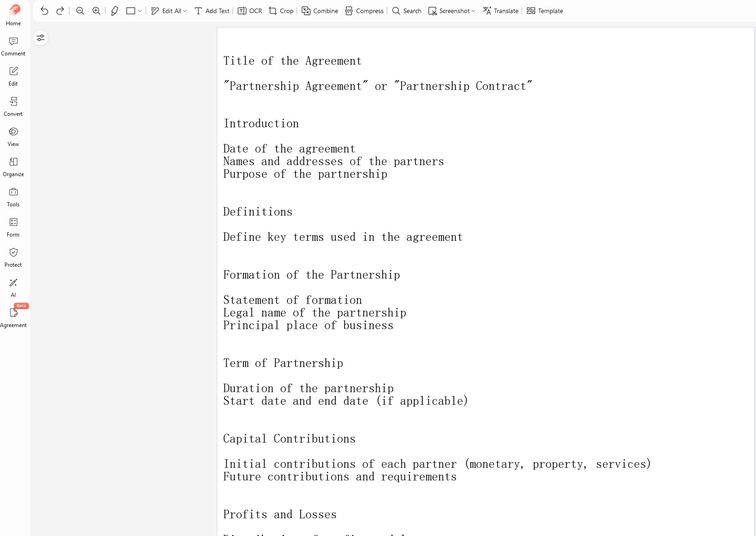Open the Combine files tool
Screen dimensions: 756x536
pyautogui.click(x=320, y=11)
